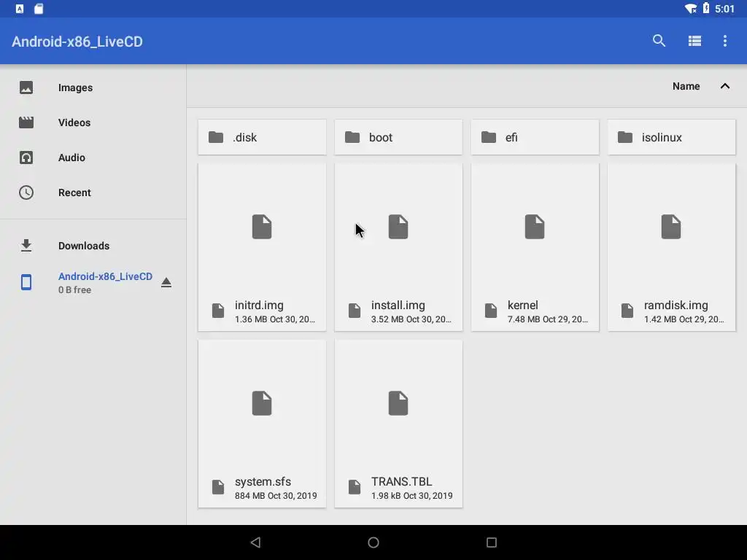Open Name sort options
Screen dimensions: 747x560
coord(686,86)
